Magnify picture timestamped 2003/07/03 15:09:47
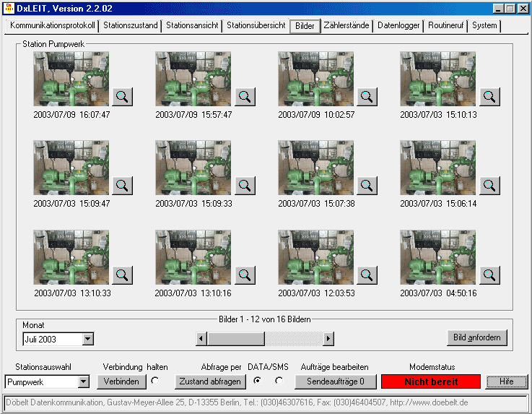Screen dimensions: 532x414 point(123,186)
